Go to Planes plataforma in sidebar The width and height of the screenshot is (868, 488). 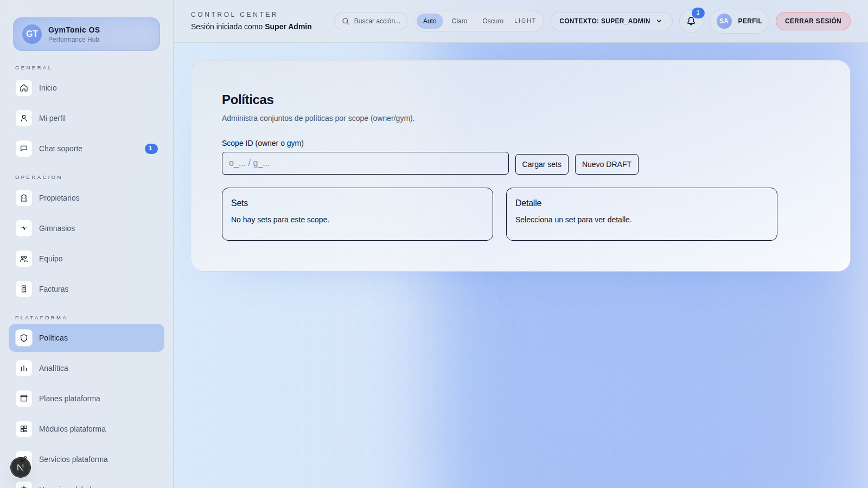(x=69, y=399)
